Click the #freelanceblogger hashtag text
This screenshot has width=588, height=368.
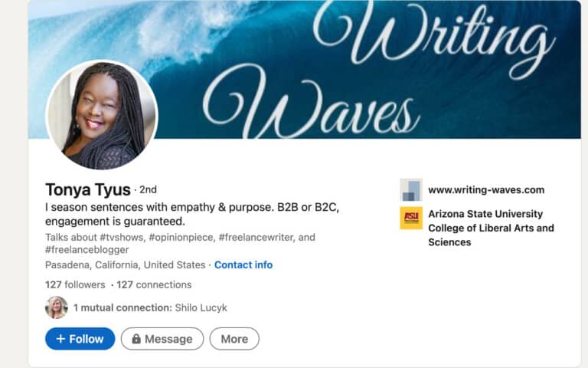tap(87, 250)
